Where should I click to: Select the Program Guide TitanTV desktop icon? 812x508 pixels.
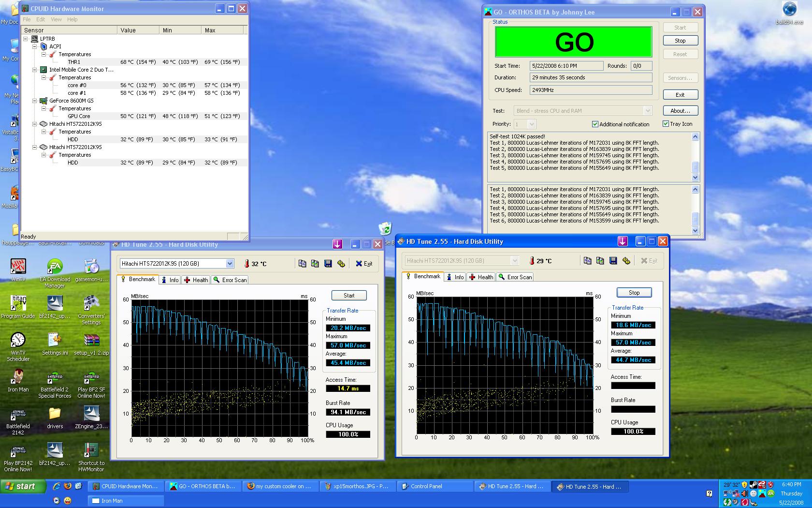pos(18,307)
